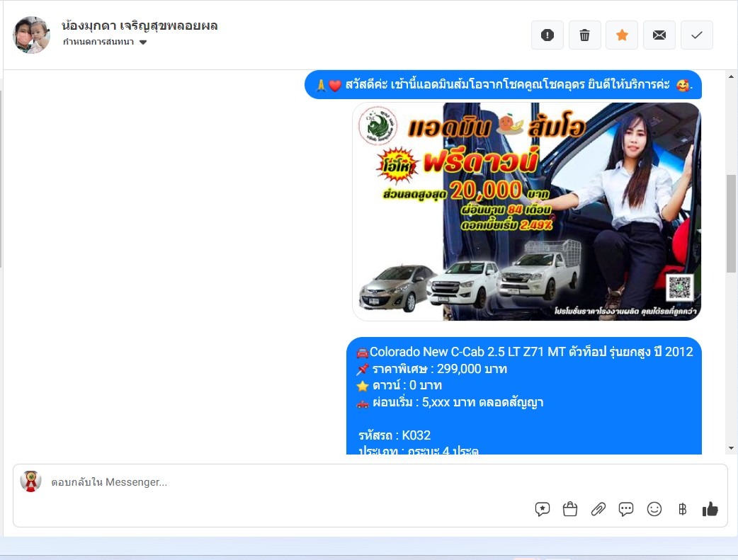
Task: Click page avatar beside reply box
Action: (31, 481)
